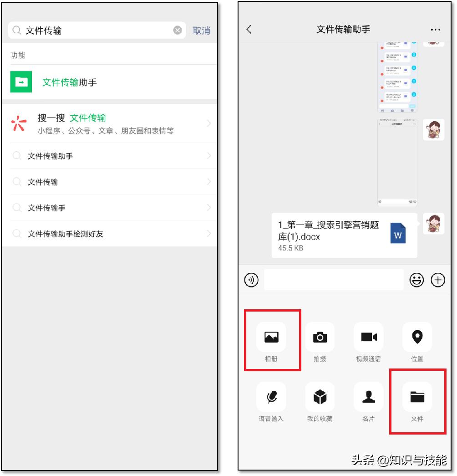The image size is (457, 476).
Task: Select the 拍摄 camera icon
Action: coord(320,337)
